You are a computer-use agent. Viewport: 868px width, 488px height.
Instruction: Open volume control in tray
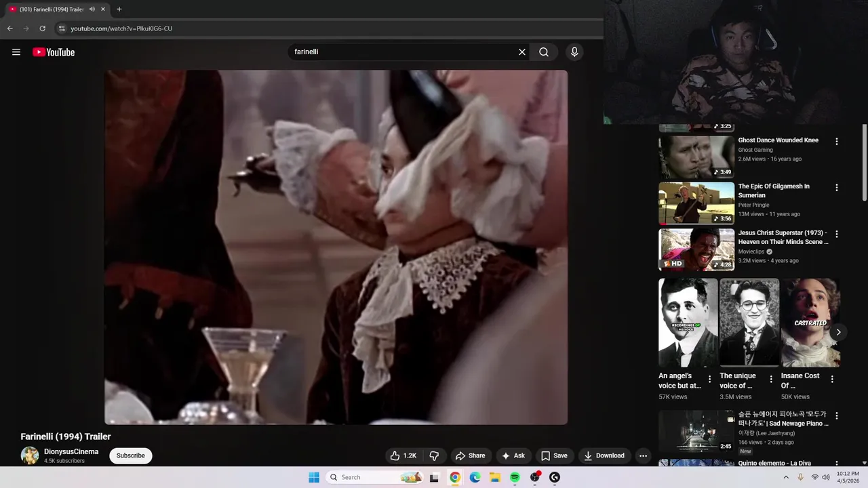(x=826, y=477)
